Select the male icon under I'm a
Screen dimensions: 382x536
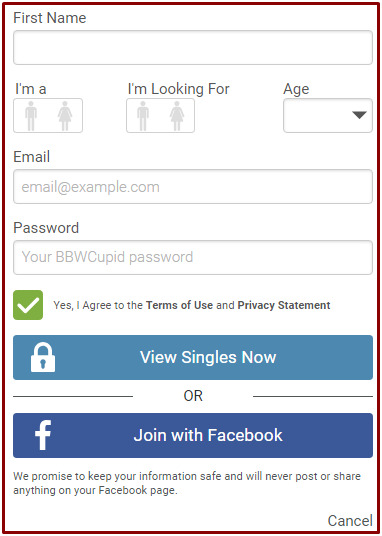(x=31, y=116)
